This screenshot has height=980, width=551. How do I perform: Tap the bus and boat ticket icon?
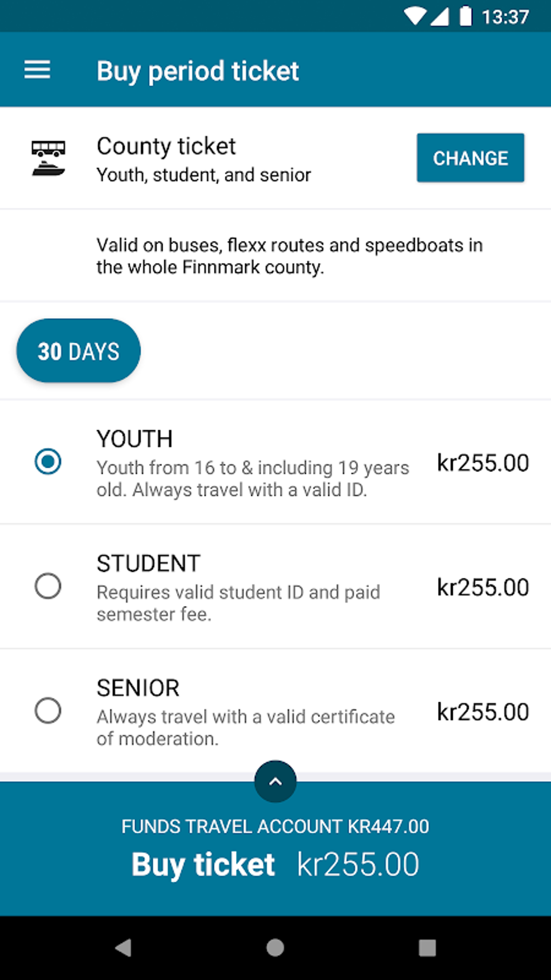point(48,158)
